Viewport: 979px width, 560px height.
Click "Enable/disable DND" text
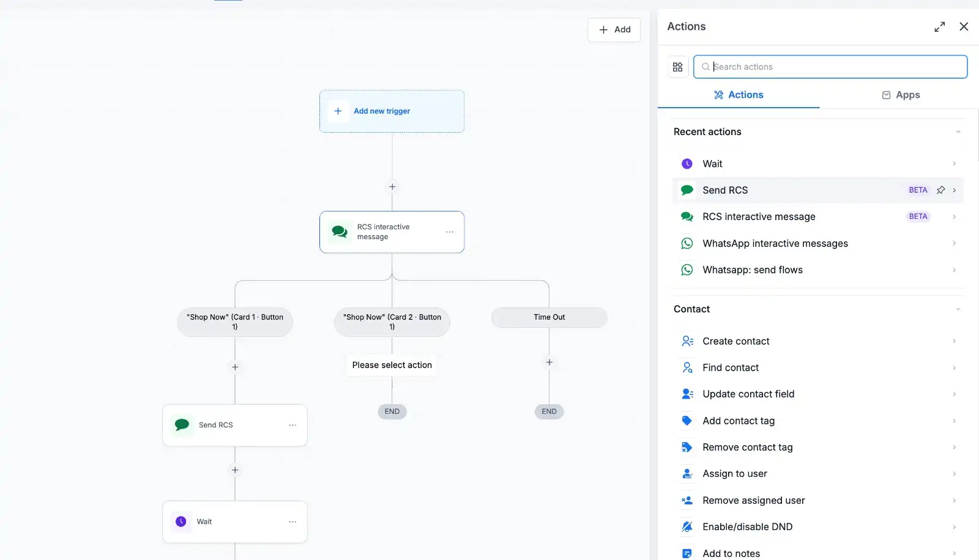pos(748,526)
